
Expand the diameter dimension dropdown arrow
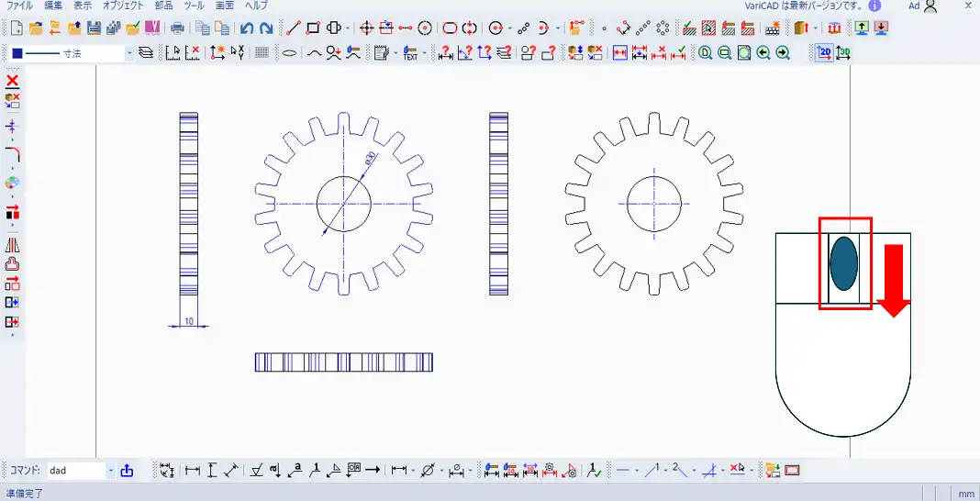tap(441, 471)
